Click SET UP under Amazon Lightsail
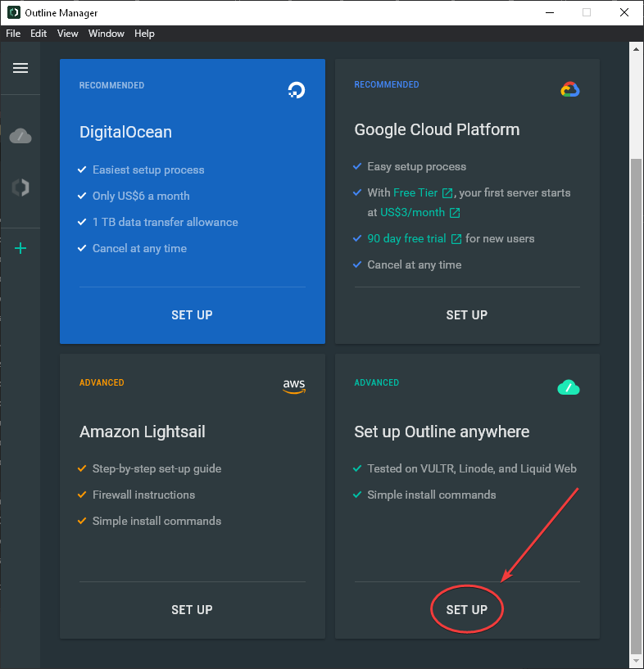Image resolution: width=644 pixels, height=669 pixels. click(x=192, y=610)
